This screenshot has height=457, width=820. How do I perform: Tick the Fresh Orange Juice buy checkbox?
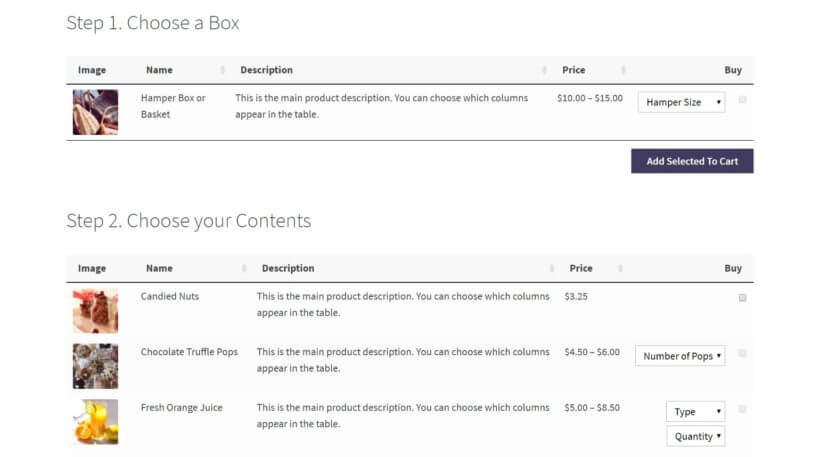(742, 409)
